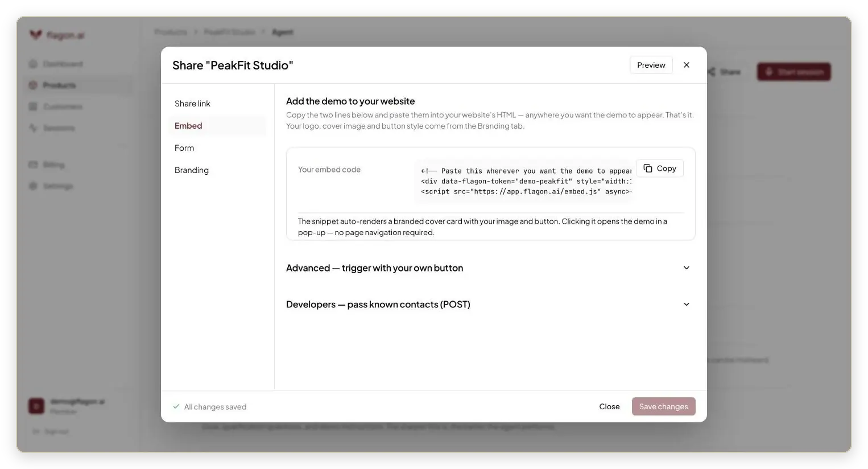This screenshot has height=469, width=868.
Task: Click the 'Your embed code' label
Action: click(329, 170)
